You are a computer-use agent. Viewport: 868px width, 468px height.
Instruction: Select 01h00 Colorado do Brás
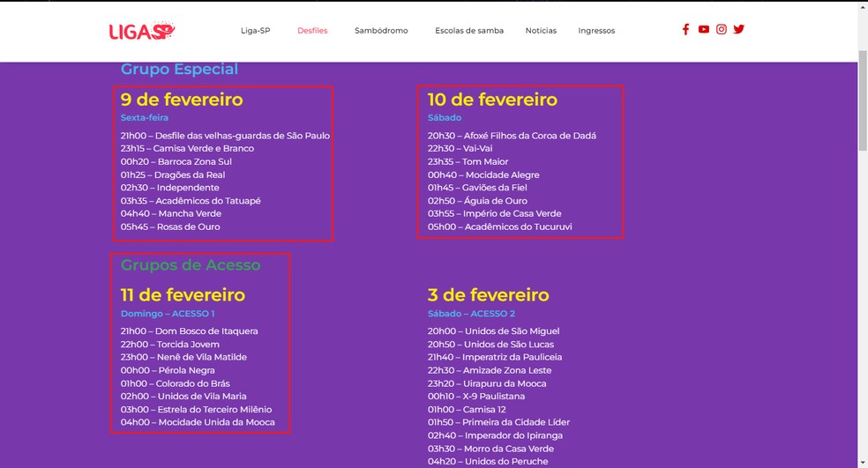pos(176,383)
